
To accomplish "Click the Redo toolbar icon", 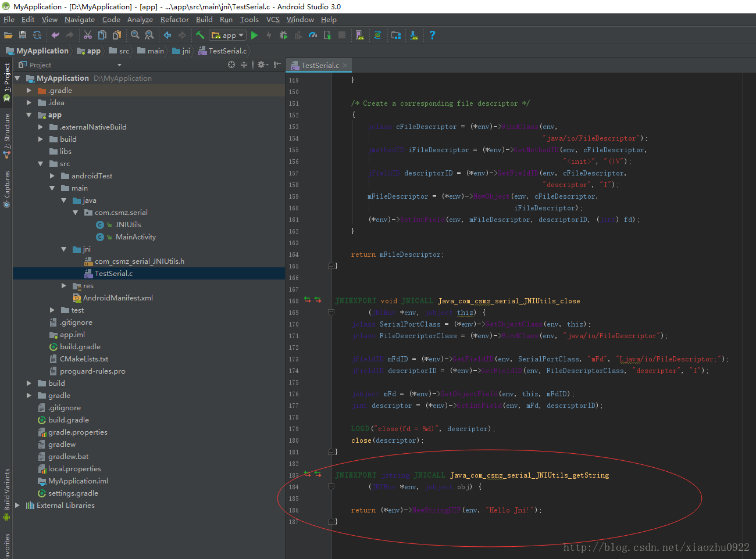I will click(x=70, y=35).
